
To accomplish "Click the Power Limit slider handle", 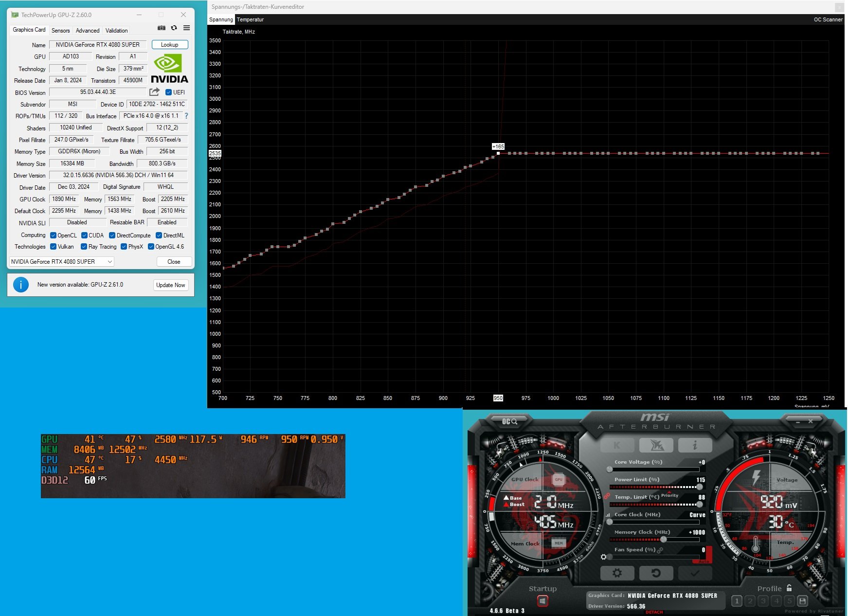I will (x=700, y=487).
